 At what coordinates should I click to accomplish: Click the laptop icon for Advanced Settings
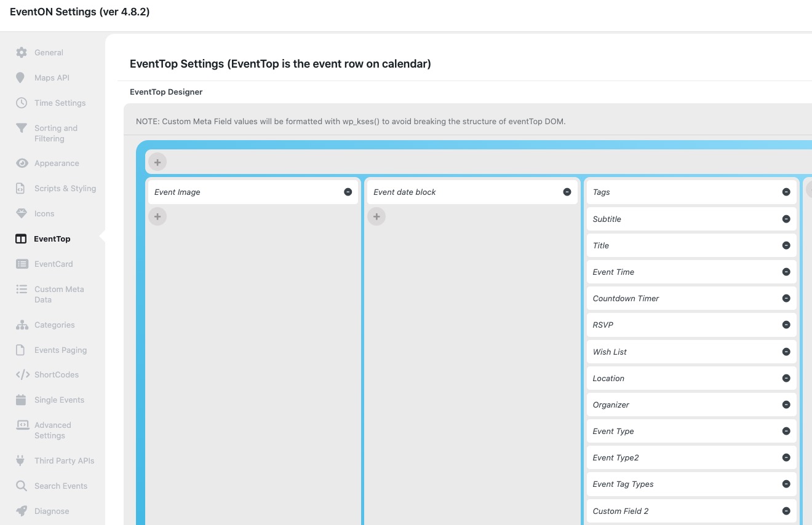[22, 425]
